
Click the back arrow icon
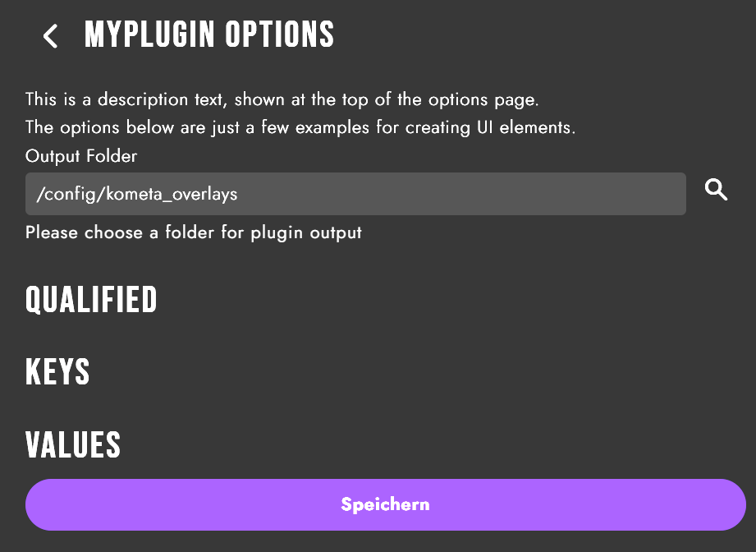click(51, 36)
